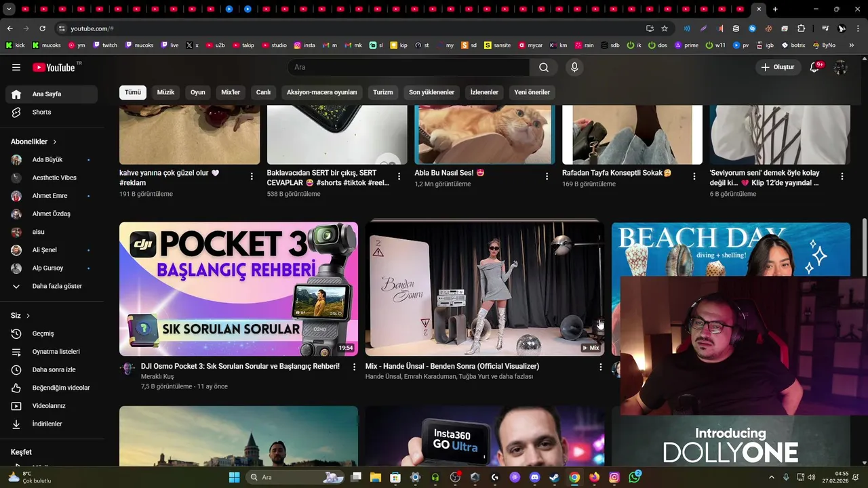
Task: Click the search magnifier button
Action: pyautogui.click(x=544, y=67)
